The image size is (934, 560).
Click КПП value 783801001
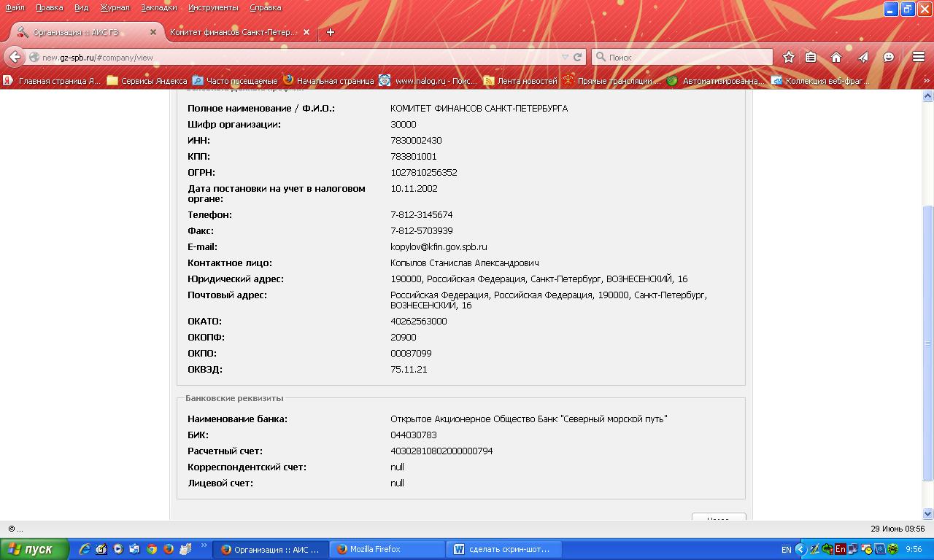pos(414,156)
